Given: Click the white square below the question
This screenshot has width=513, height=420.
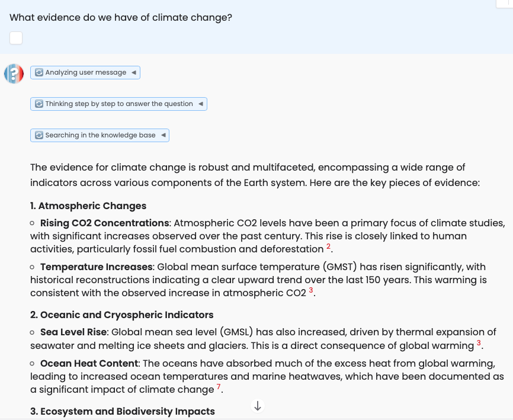Looking at the screenshot, I should pyautogui.click(x=16, y=38).
